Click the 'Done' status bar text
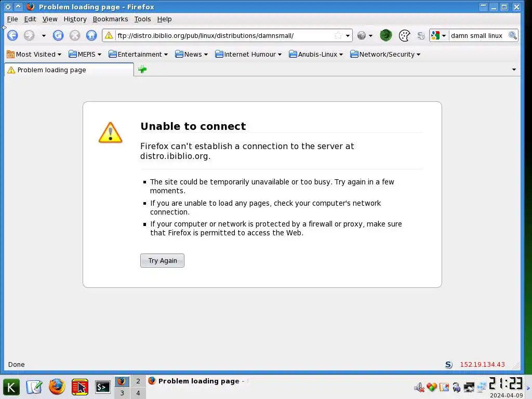The height and width of the screenshot is (399, 532). coord(16,364)
